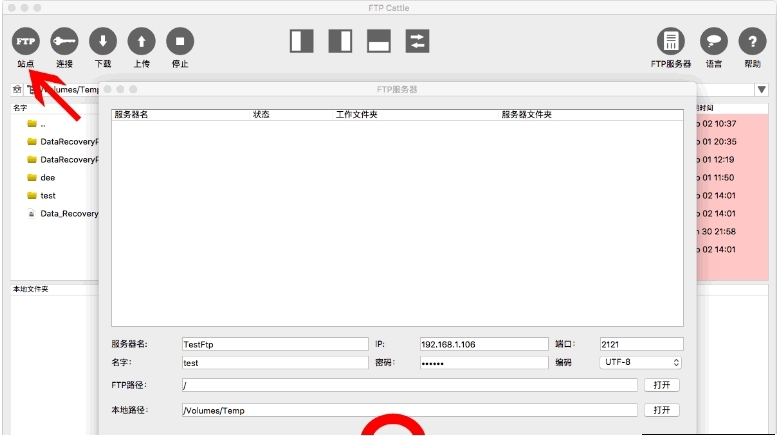The height and width of the screenshot is (436, 778).
Task: Close the FTP服务器 dialog window
Action: 108,89
